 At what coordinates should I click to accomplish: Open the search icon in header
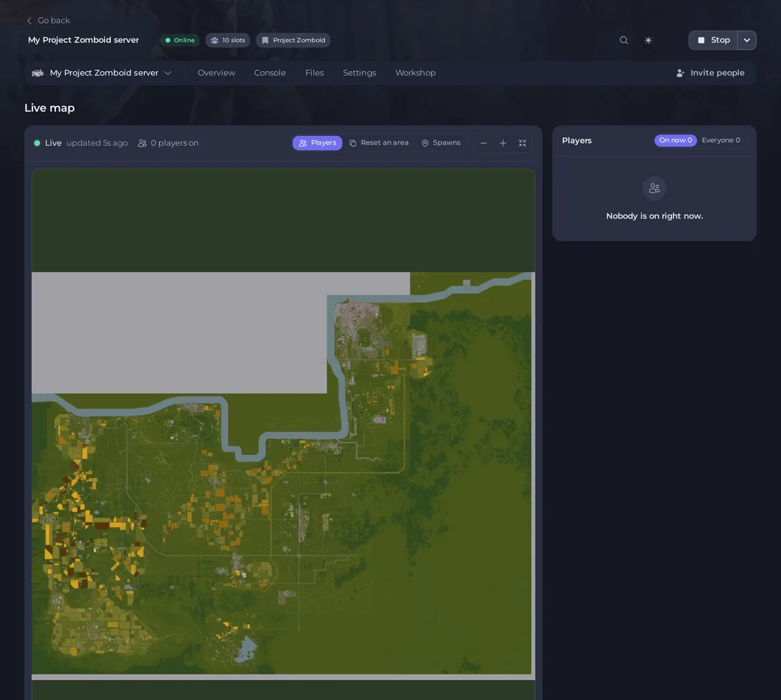[623, 40]
